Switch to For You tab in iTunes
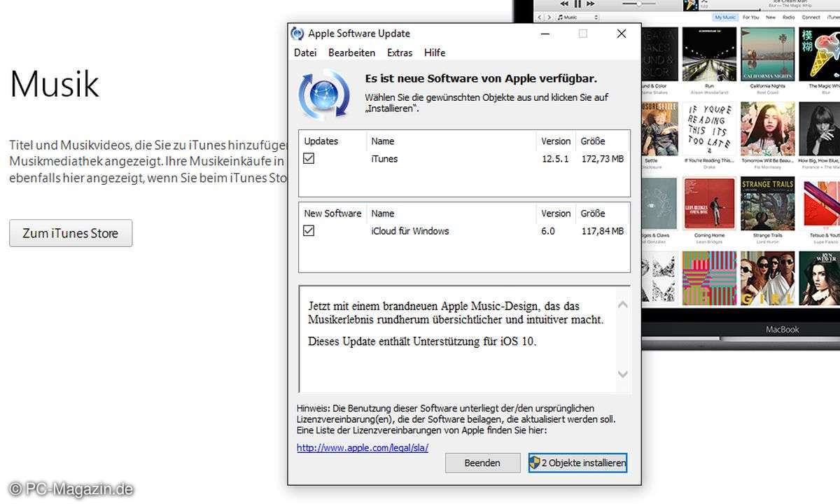840x504 pixels. coord(750,17)
